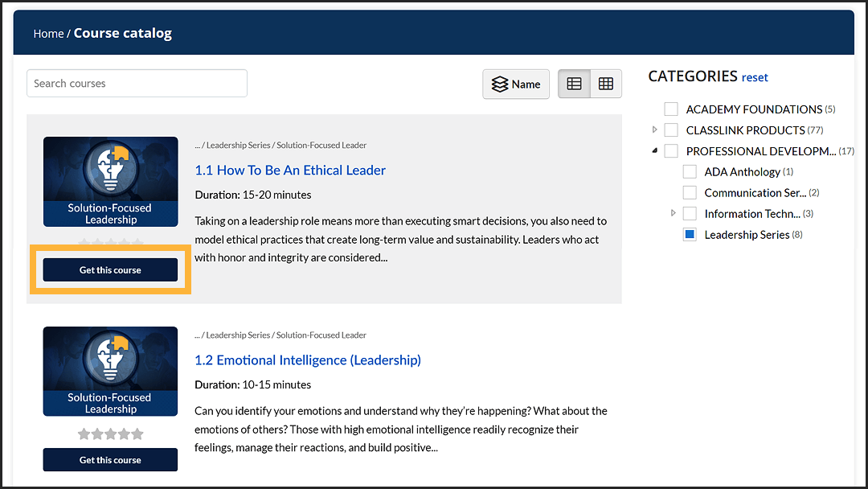The width and height of the screenshot is (868, 489).
Task: Reset the category filters
Action: (755, 76)
